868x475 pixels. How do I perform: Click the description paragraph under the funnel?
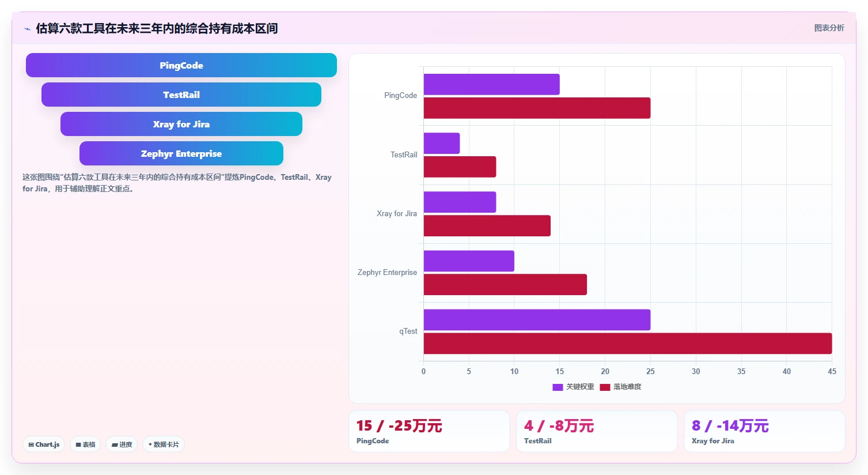177,183
